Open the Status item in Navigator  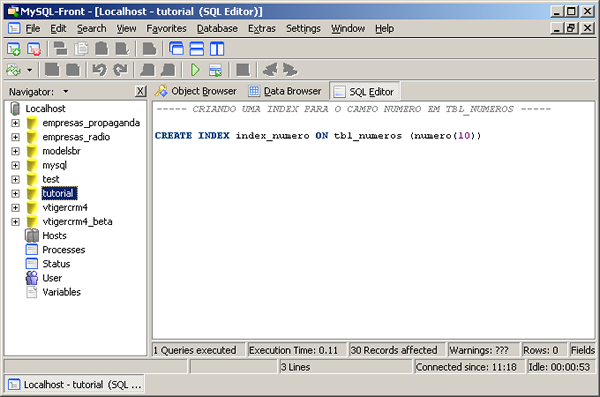[x=56, y=264]
